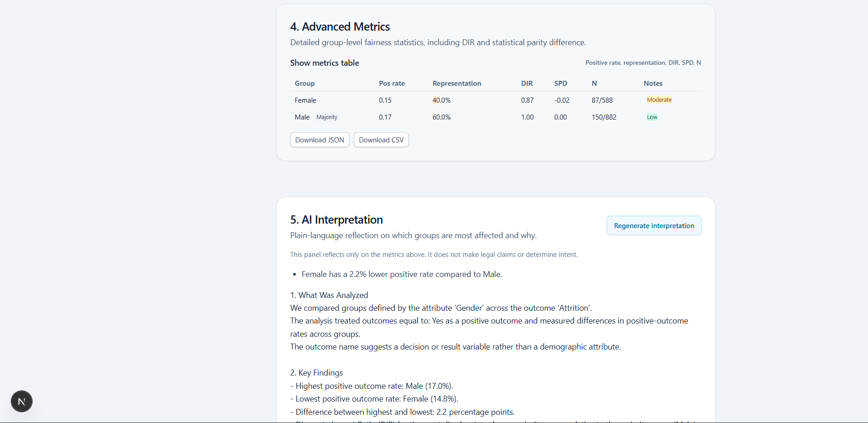Click the Notes column header
This screenshot has width=868, height=423.
[652, 84]
